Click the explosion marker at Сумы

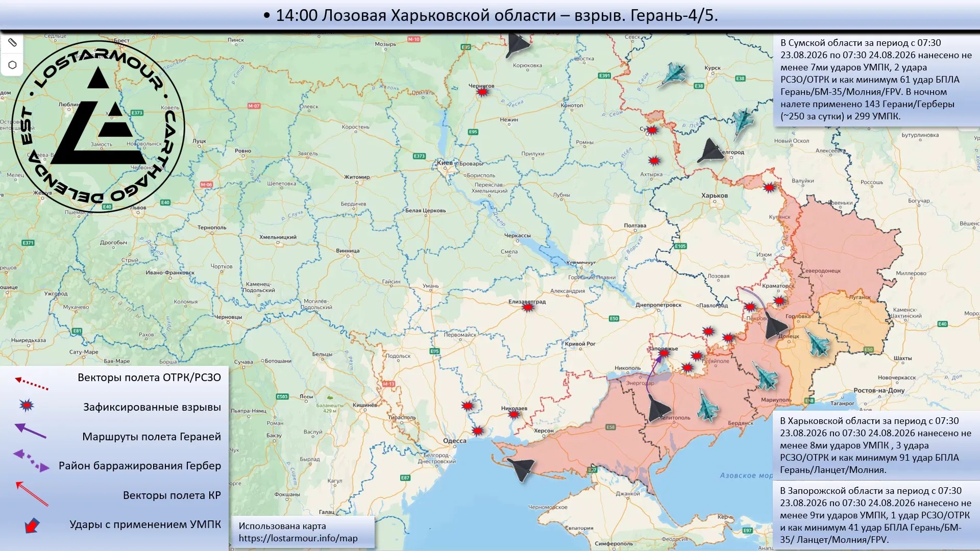652,130
